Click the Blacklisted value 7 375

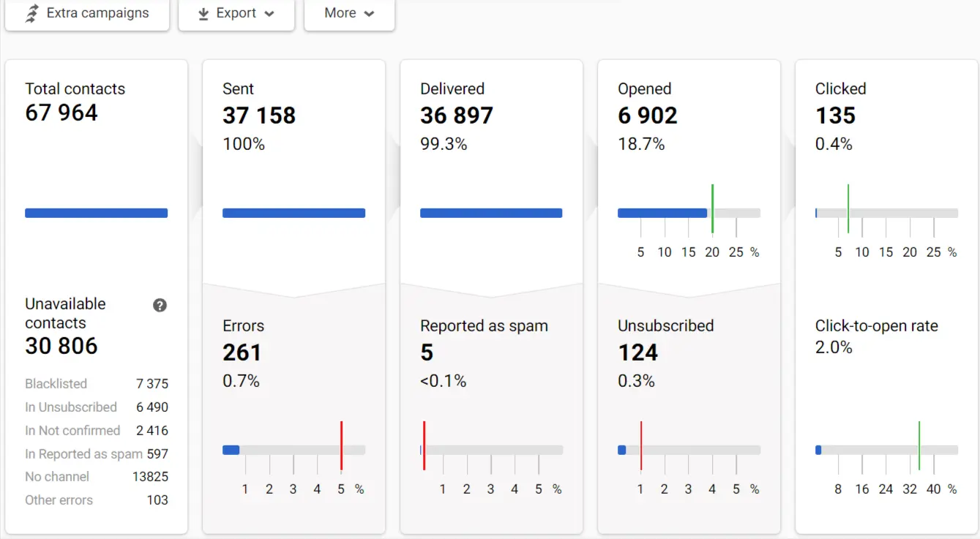tap(152, 383)
